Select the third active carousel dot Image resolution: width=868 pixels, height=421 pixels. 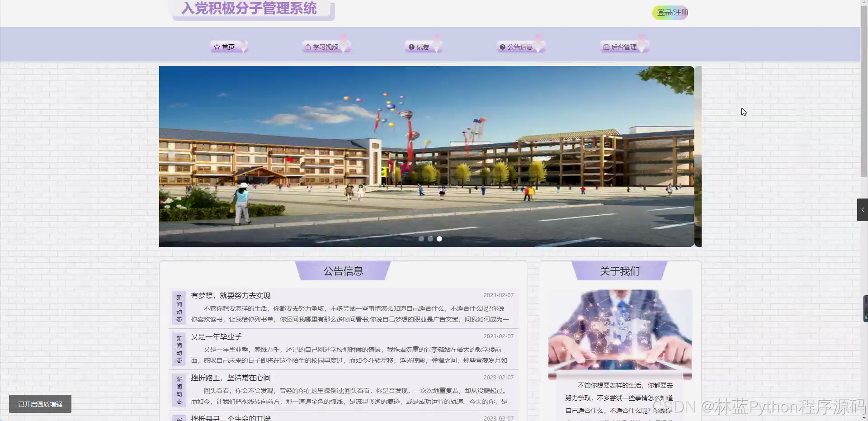pyautogui.click(x=439, y=239)
